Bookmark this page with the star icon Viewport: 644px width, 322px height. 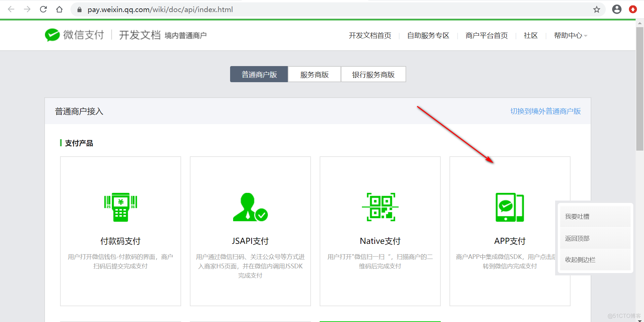tap(596, 9)
